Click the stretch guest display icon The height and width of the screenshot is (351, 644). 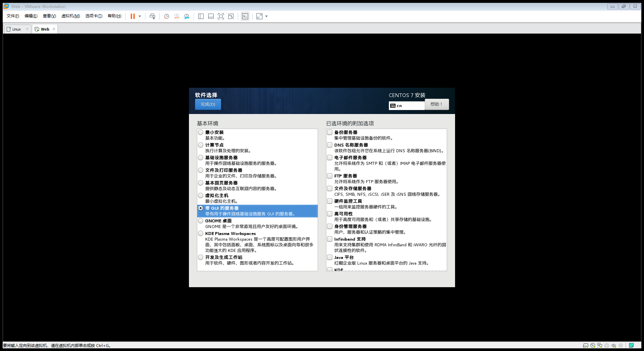tap(259, 16)
